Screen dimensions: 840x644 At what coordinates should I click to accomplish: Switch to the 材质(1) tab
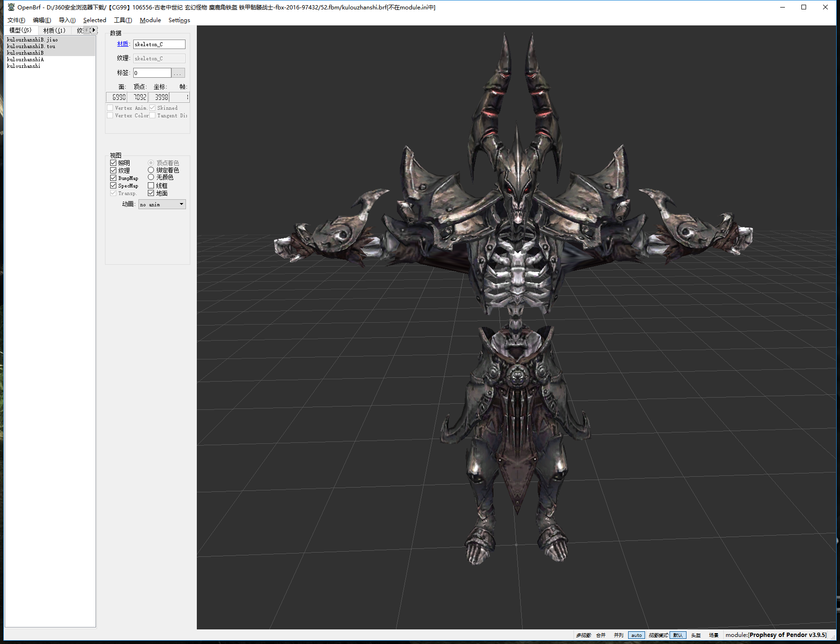coord(54,31)
